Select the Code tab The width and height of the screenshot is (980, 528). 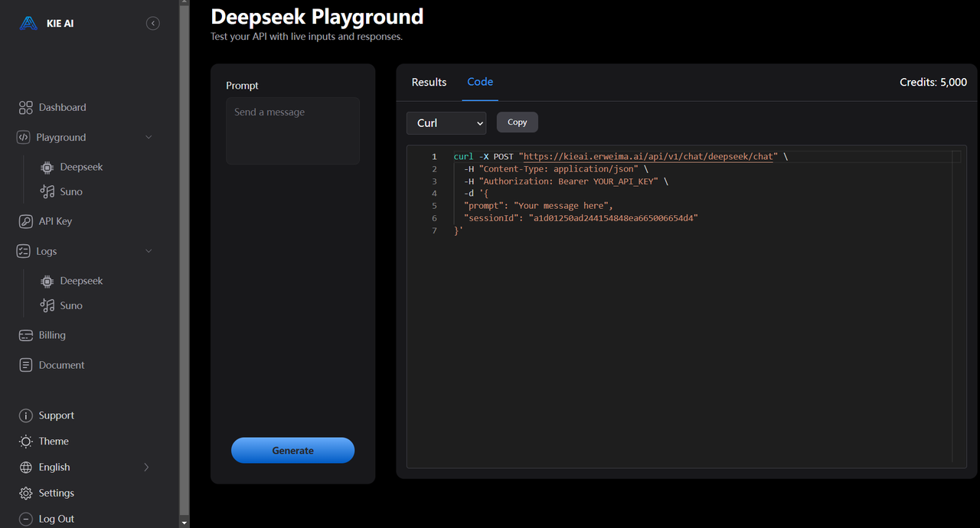click(480, 82)
